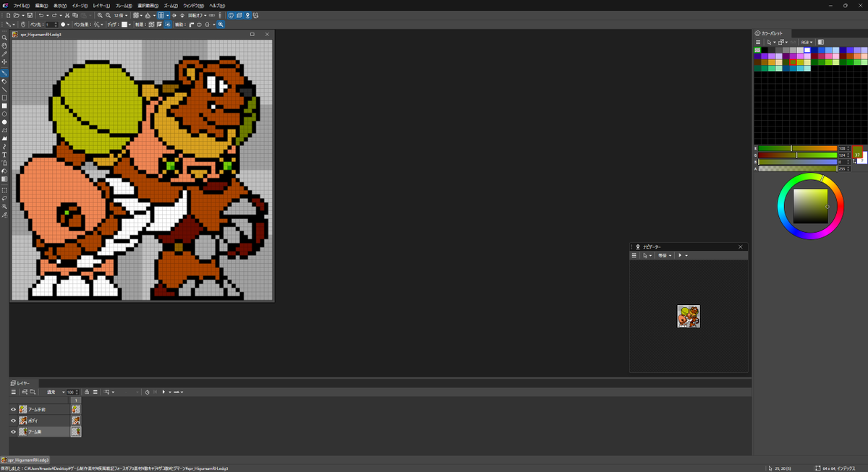The width and height of the screenshot is (868, 472).
Task: Hide the ボディ layer eye icon
Action: click(x=13, y=421)
